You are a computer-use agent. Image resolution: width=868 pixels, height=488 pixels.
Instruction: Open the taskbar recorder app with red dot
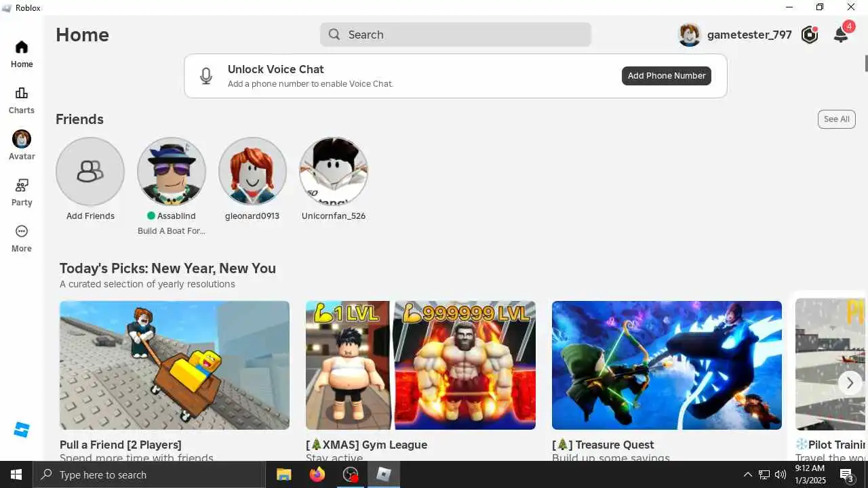click(x=351, y=474)
